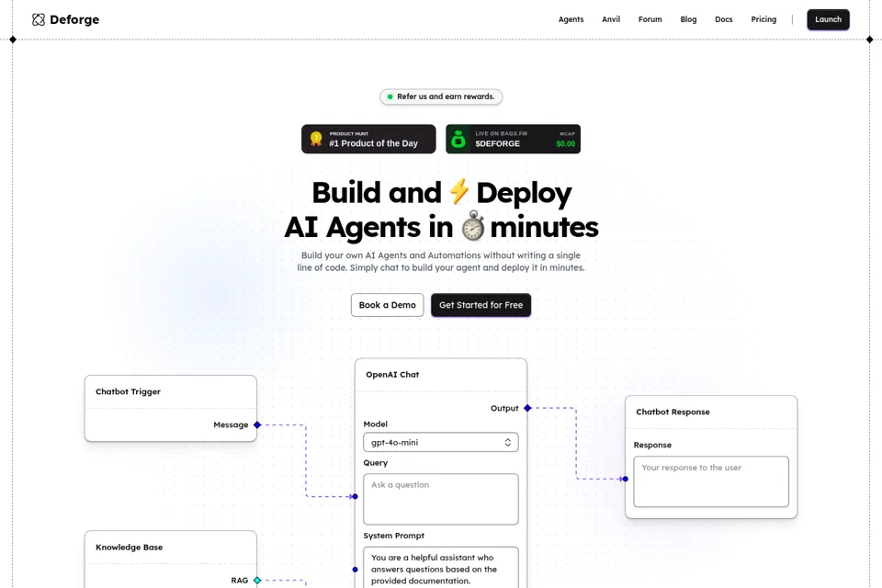Viewport: 882px width, 588px height.
Task: Click the $0.00 MCAP value
Action: coord(566,144)
